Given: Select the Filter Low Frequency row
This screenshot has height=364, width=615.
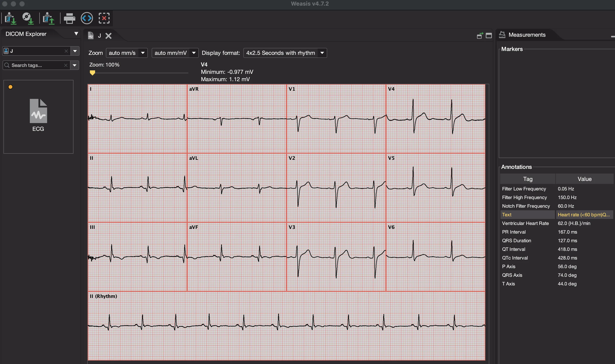Looking at the screenshot, I should click(x=557, y=189).
